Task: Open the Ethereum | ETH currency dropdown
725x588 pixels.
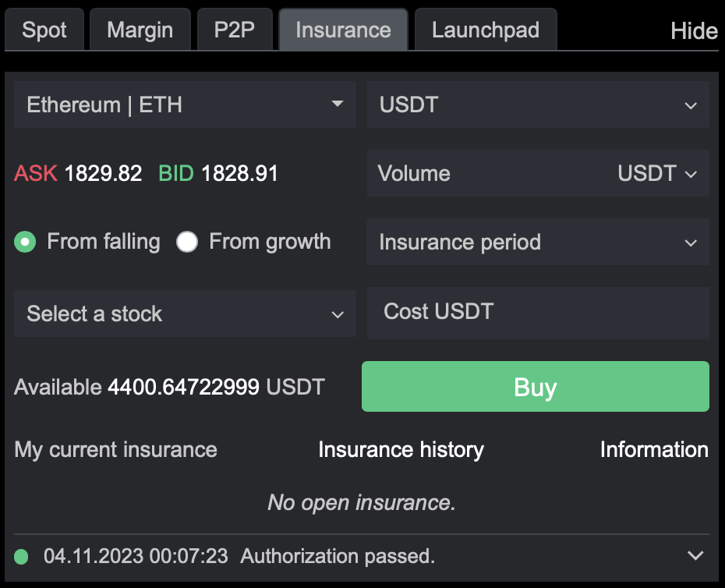Action: (x=185, y=104)
